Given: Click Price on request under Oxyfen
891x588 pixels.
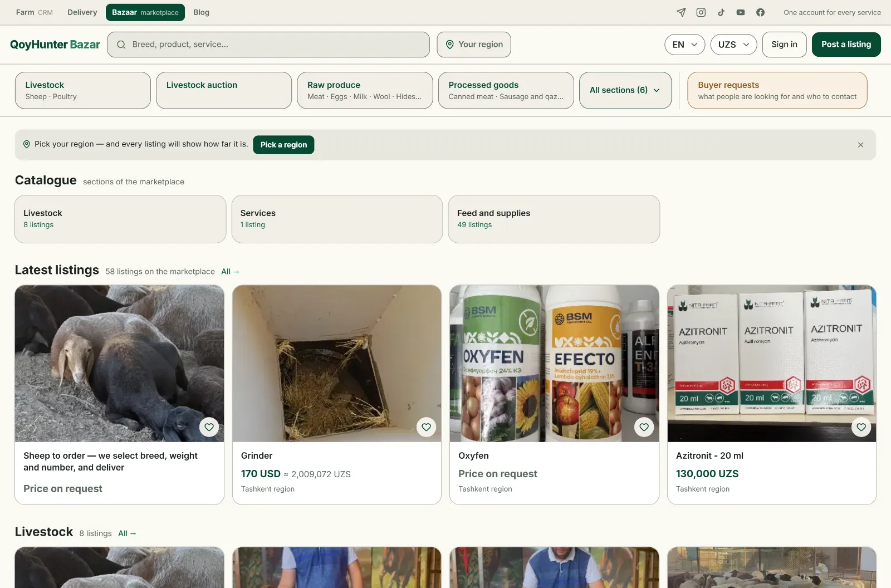Looking at the screenshot, I should pyautogui.click(x=498, y=474).
